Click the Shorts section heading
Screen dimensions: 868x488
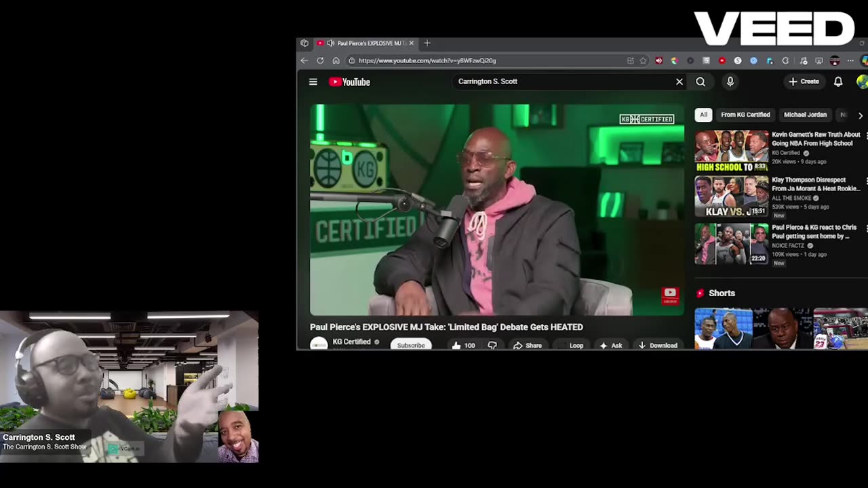tap(722, 293)
